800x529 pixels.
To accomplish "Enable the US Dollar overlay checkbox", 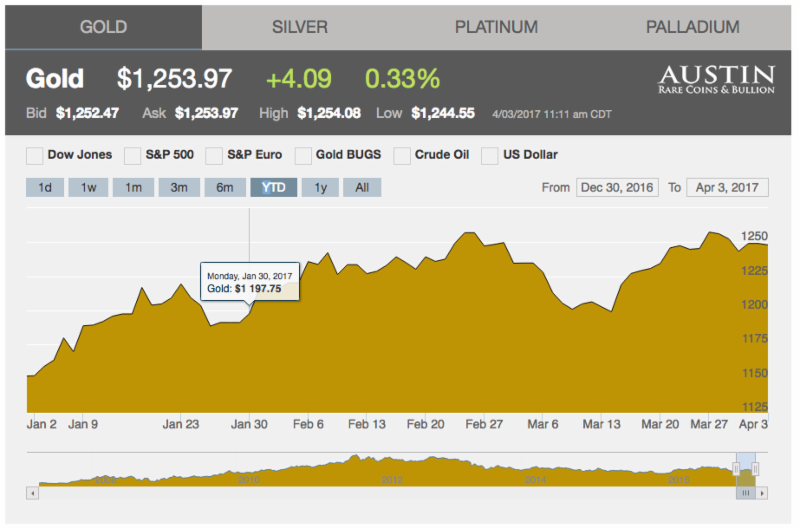I will point(490,156).
